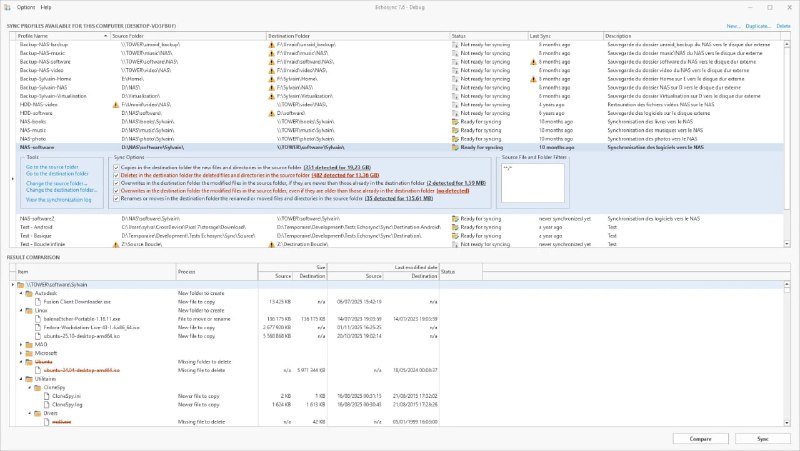Click in Source File and Folder Filter box
The image size is (800, 451).
point(533,183)
